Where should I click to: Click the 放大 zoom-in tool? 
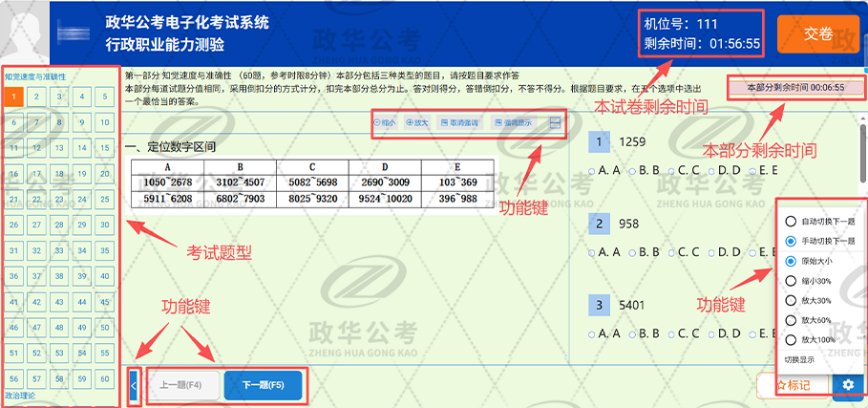[417, 123]
